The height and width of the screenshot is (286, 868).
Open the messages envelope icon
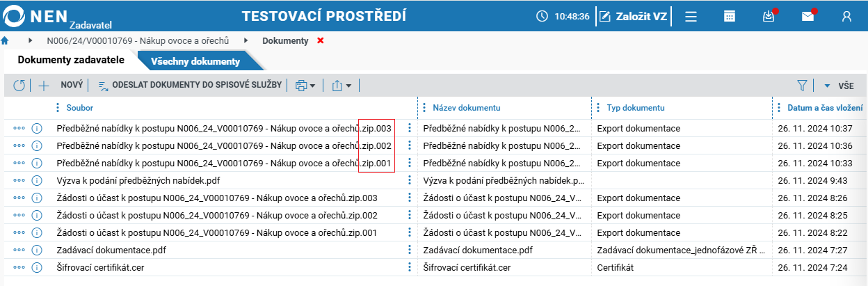807,16
